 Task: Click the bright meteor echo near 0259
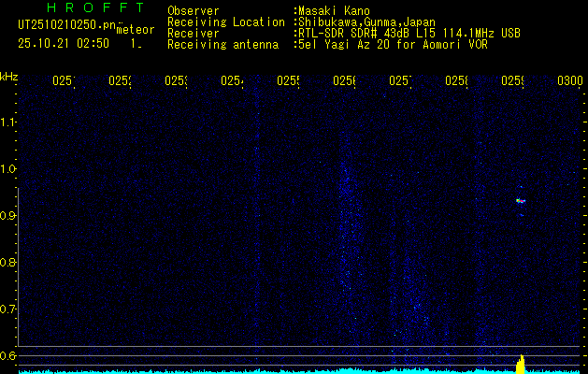pos(521,201)
